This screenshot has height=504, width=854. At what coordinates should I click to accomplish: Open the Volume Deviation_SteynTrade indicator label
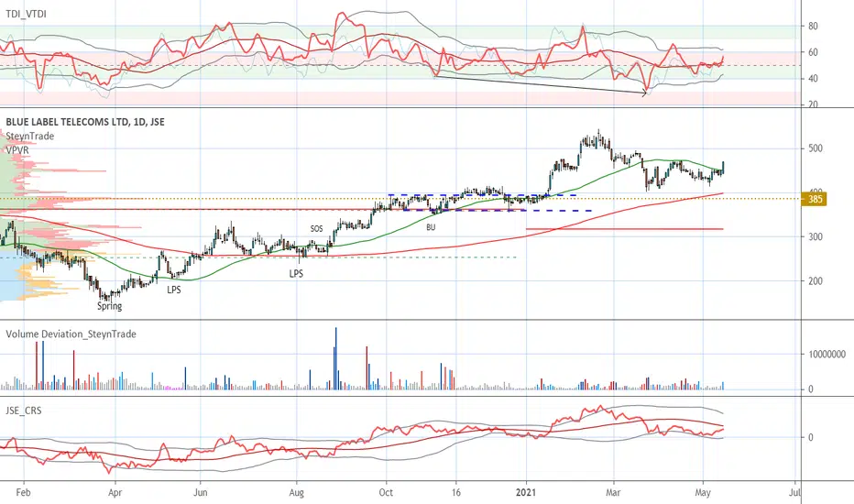(x=71, y=334)
